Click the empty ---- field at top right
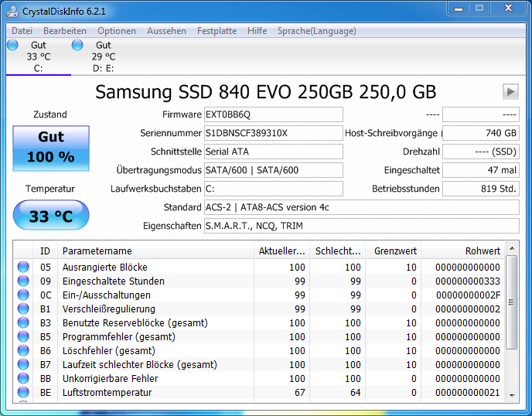This screenshot has height=416, width=532. coord(481,114)
